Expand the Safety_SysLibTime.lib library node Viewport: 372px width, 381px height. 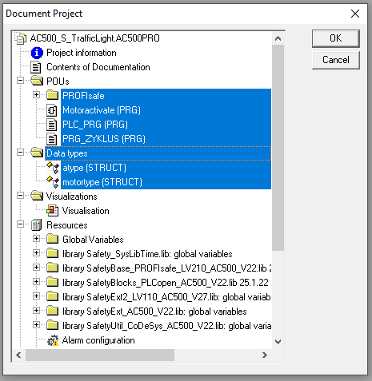pos(37,253)
